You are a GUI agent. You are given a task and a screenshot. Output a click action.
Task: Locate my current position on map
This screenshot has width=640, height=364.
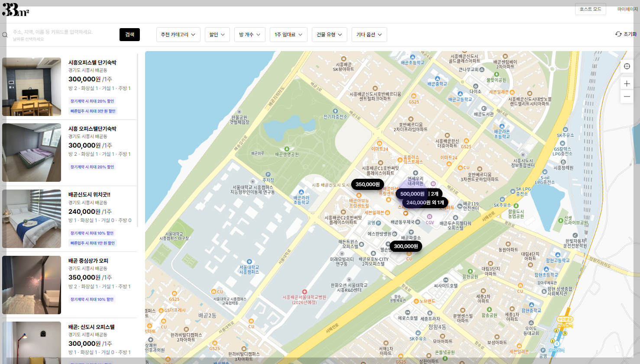coord(627,66)
